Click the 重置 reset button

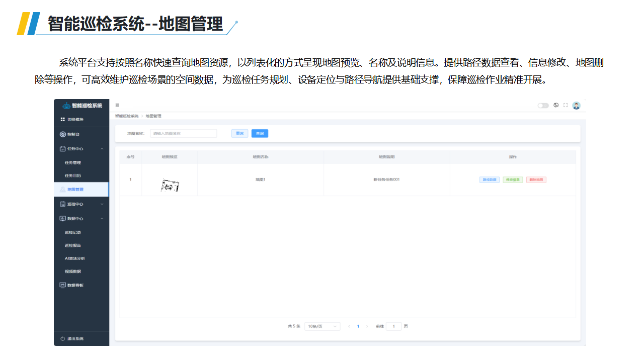tap(239, 133)
